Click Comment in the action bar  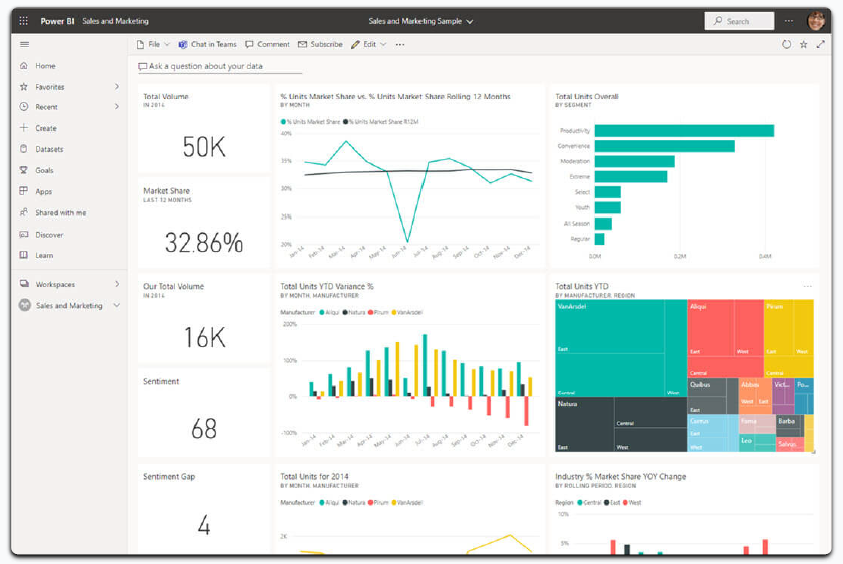(267, 45)
